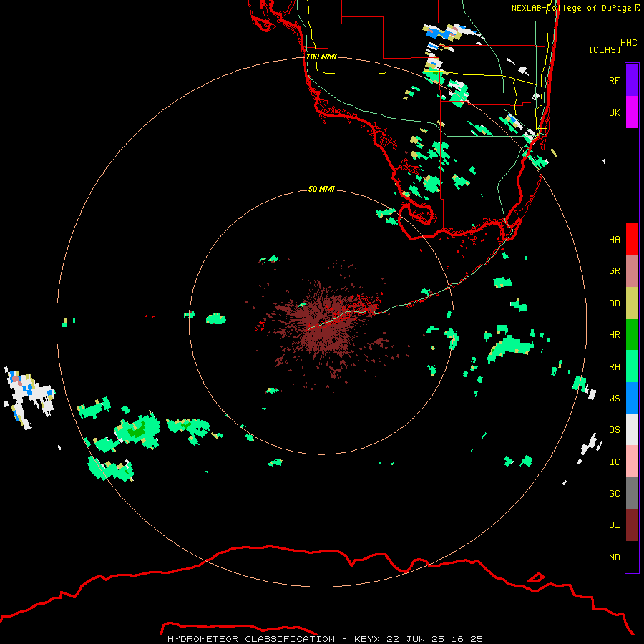
Task: Select the GR legend color block
Action: (x=632, y=271)
